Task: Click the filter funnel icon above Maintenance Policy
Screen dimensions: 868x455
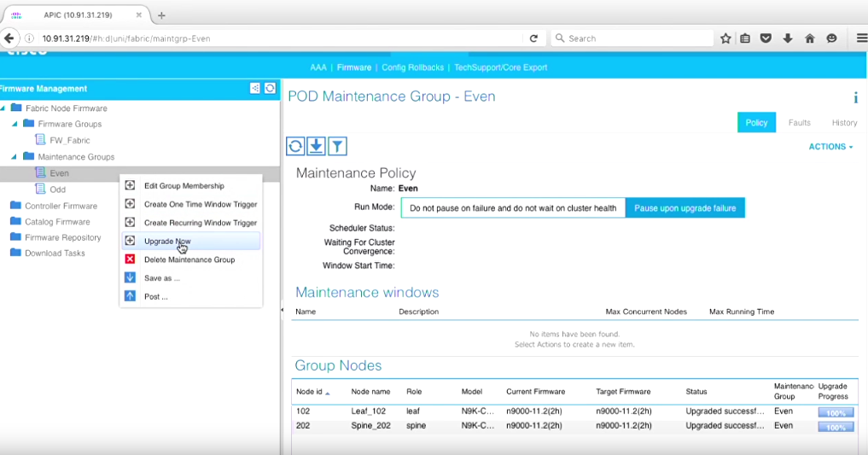Action: (x=337, y=146)
